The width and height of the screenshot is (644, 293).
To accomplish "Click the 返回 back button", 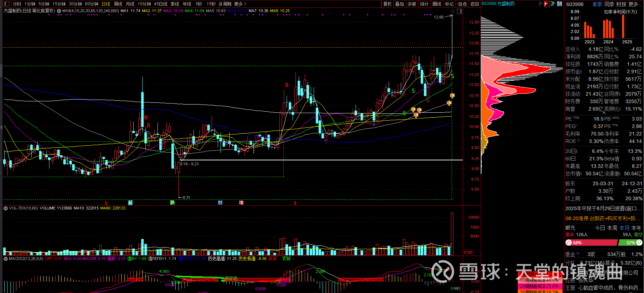I will click(x=475, y=4).
